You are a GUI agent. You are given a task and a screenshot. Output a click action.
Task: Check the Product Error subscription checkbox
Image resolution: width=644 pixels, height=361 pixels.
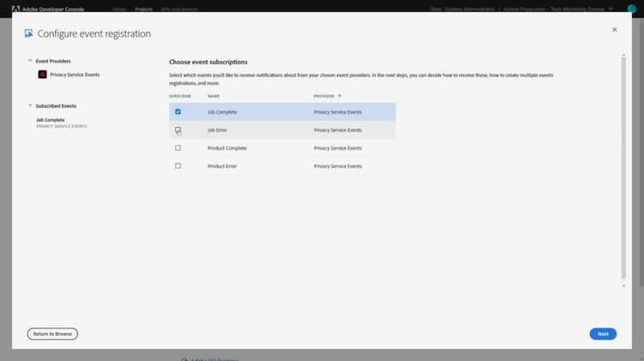(178, 165)
